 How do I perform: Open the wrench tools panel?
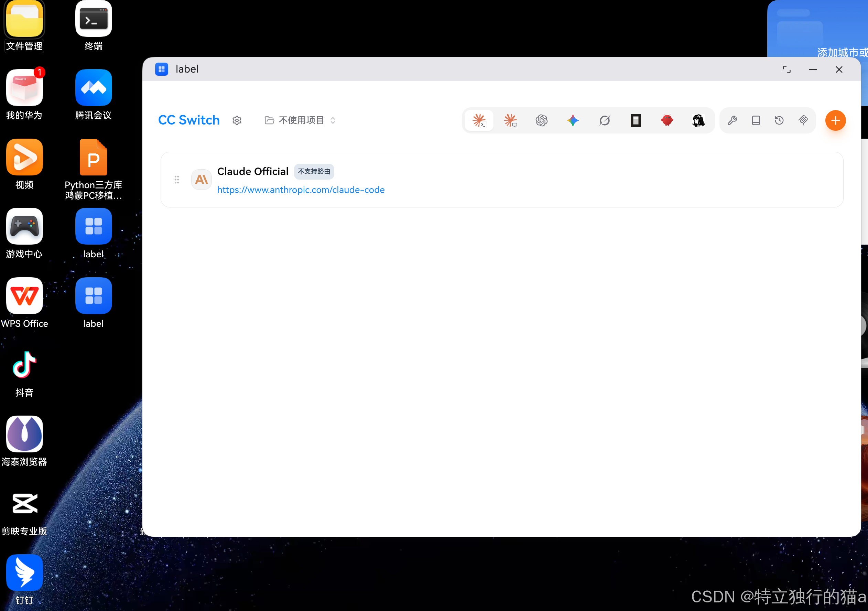click(x=732, y=121)
